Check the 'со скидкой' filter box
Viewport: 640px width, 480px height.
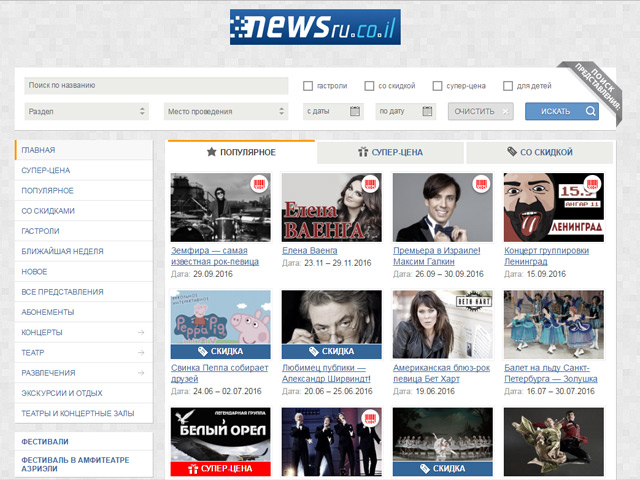coord(370,86)
